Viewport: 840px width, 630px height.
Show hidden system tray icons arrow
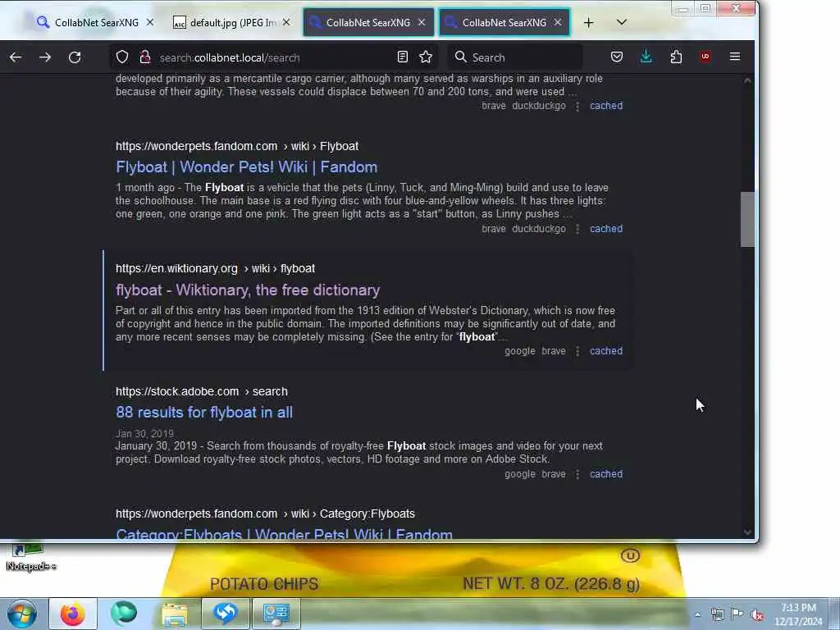click(x=697, y=614)
